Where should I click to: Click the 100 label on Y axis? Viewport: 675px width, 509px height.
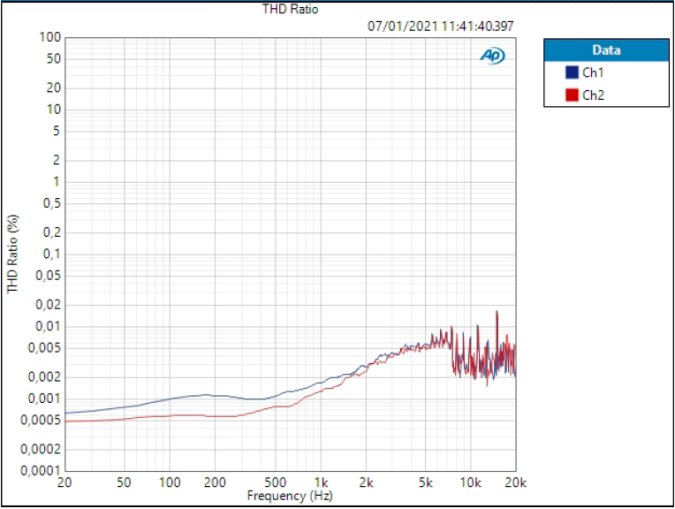pos(50,37)
